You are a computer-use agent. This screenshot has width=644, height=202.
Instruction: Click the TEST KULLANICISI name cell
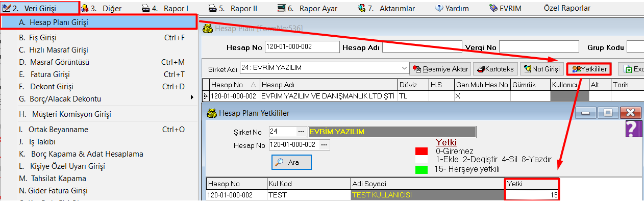pos(427,195)
